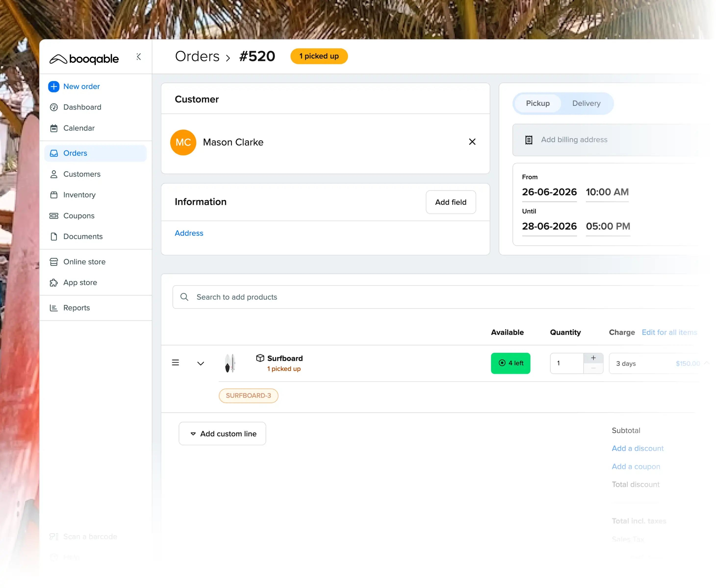Open the Calendar page
The image size is (716, 588).
79,128
